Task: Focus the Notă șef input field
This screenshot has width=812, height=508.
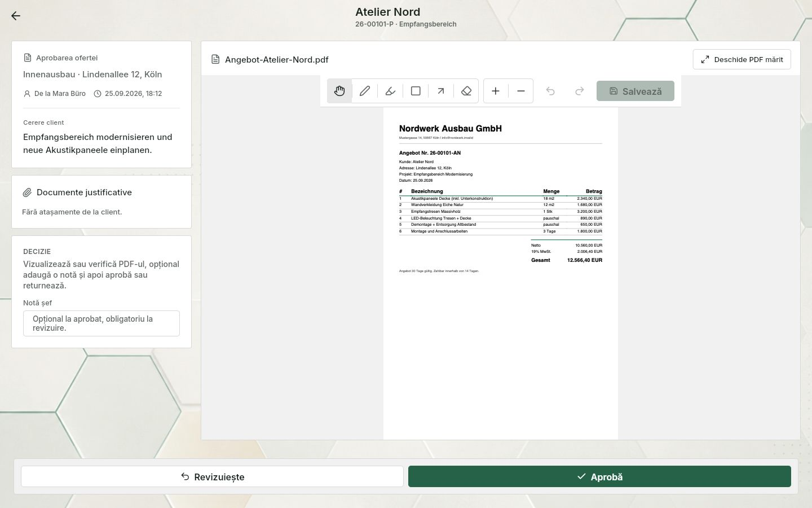Action: [101, 323]
